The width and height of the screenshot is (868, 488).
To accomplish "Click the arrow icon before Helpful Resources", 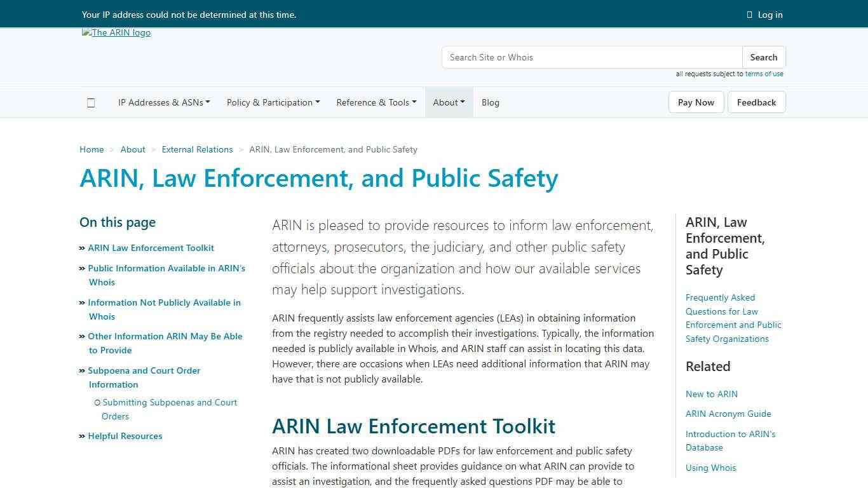I will point(82,436).
